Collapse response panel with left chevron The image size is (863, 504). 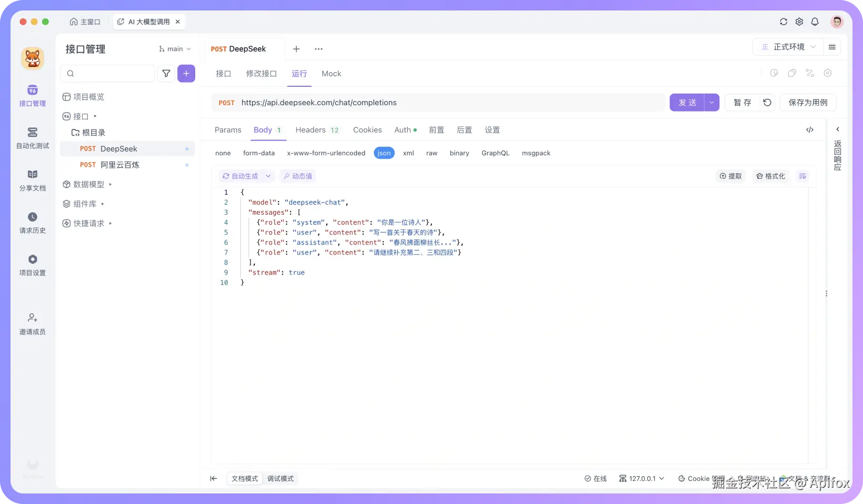coord(838,129)
